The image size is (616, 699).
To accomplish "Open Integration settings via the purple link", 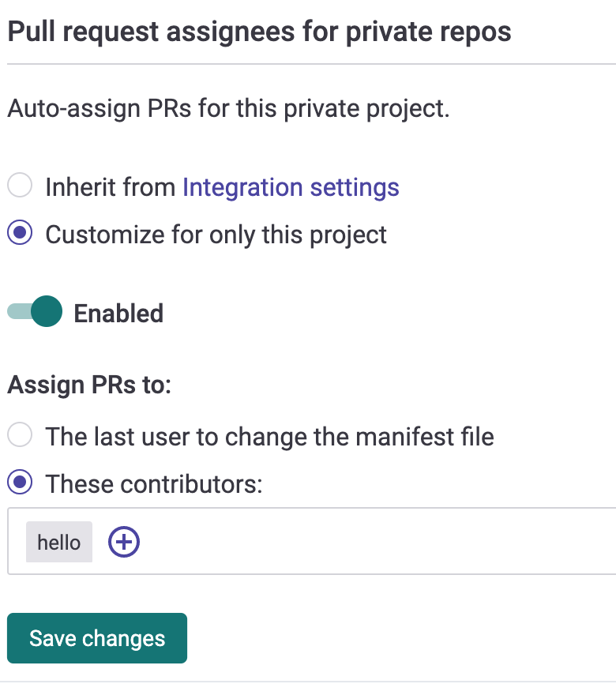I will pyautogui.click(x=290, y=187).
